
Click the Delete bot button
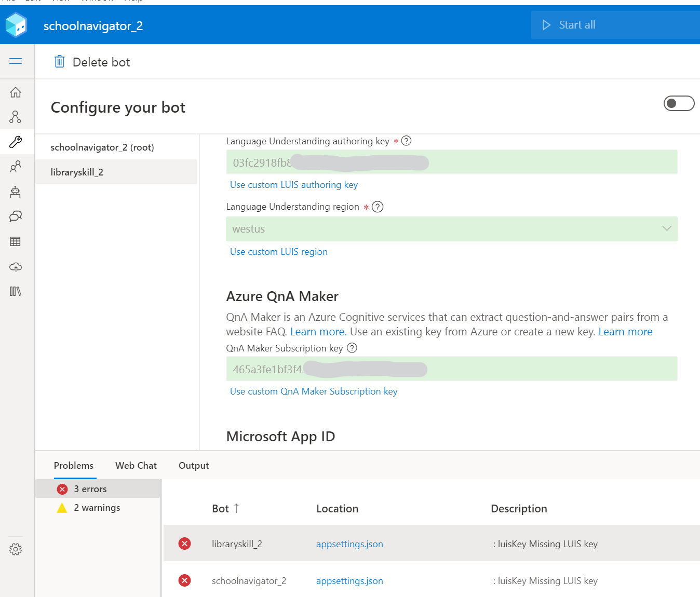pyautogui.click(x=92, y=62)
